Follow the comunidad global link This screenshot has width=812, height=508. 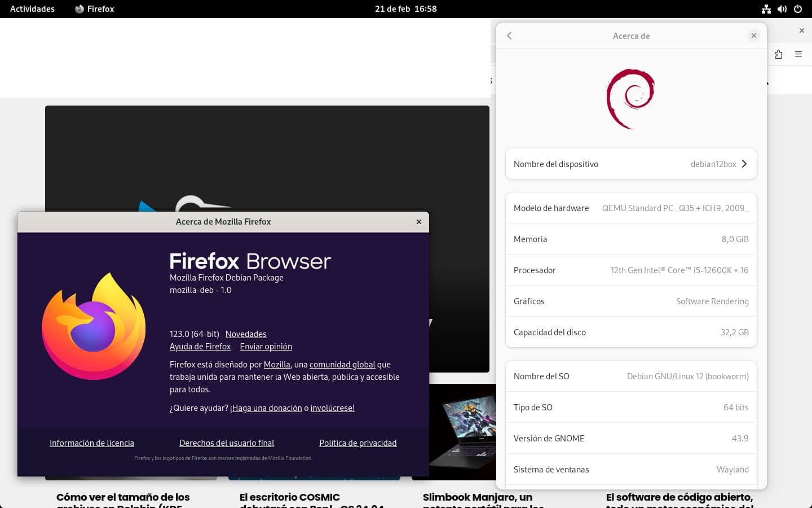(x=342, y=365)
